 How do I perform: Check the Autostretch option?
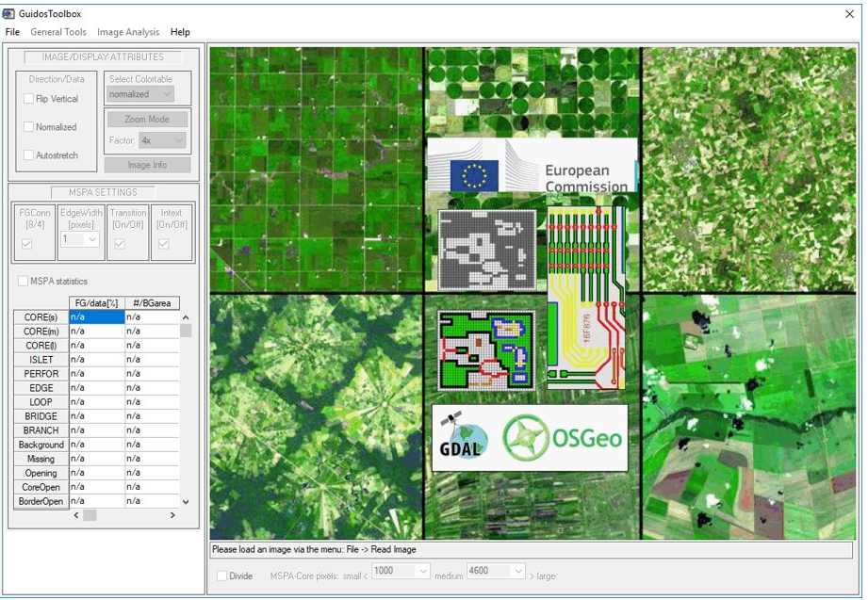point(29,155)
